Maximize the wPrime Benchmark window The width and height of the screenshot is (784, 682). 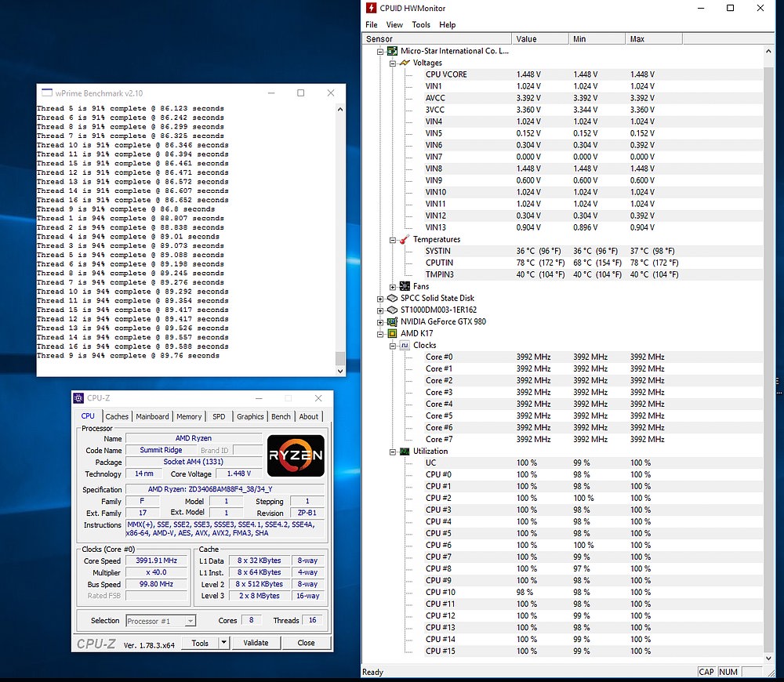point(300,93)
